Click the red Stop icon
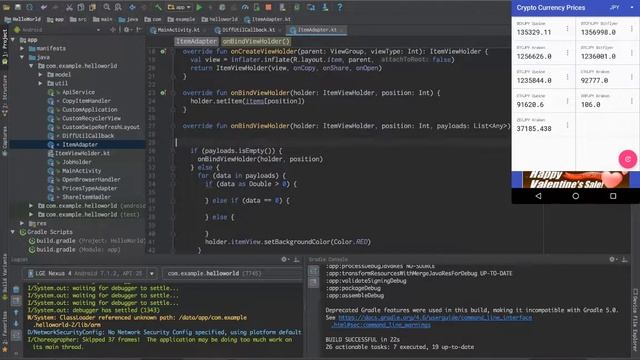This screenshot has height=360, width=640. [268, 7]
